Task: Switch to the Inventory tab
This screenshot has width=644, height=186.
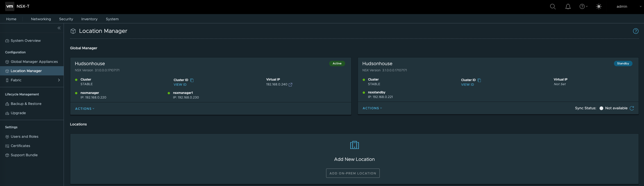Action: tap(89, 19)
